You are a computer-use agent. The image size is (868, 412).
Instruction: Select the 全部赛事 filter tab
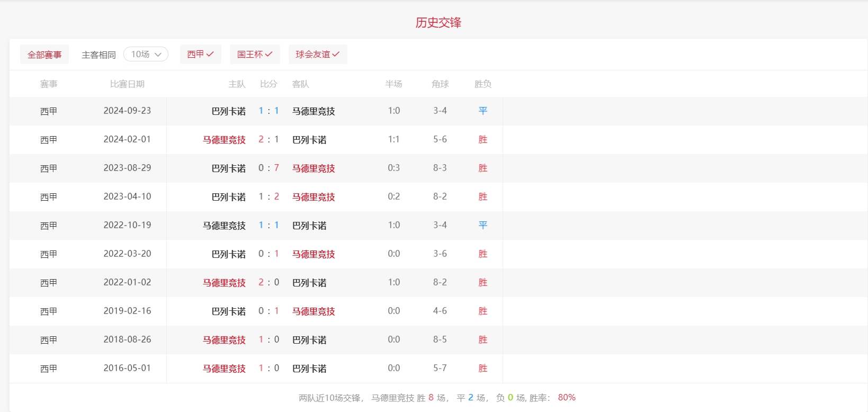pos(44,55)
